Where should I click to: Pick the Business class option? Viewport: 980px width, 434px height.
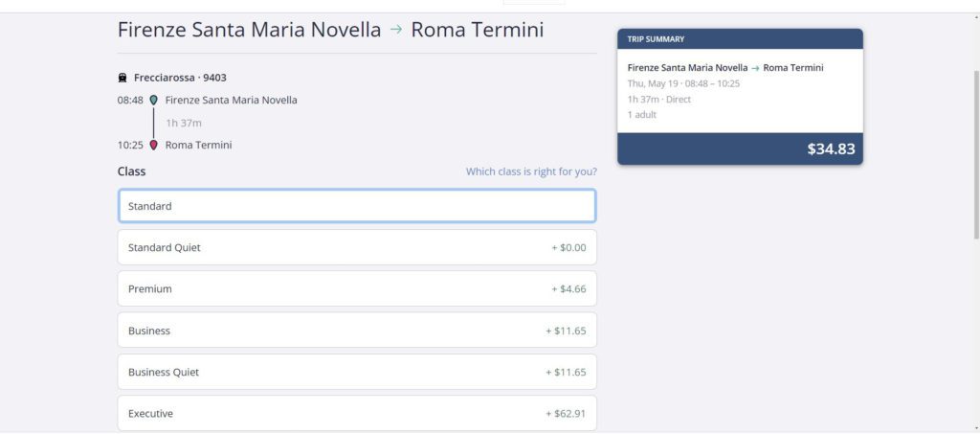(x=357, y=331)
